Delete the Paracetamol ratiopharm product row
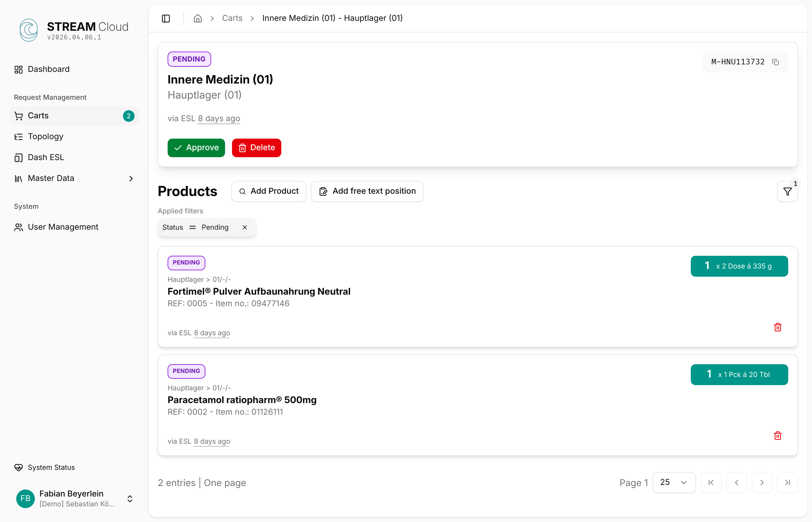812x522 pixels. [x=777, y=436]
